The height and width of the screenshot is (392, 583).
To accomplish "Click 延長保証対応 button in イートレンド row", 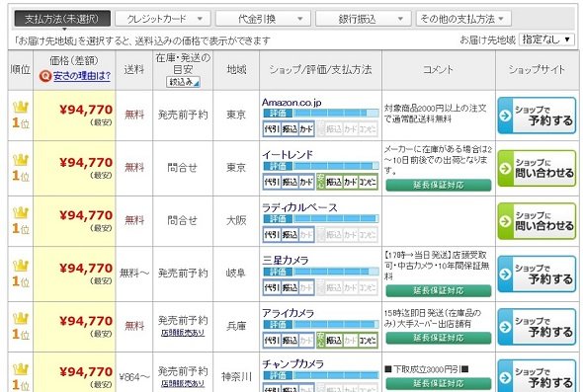I will [x=439, y=185].
